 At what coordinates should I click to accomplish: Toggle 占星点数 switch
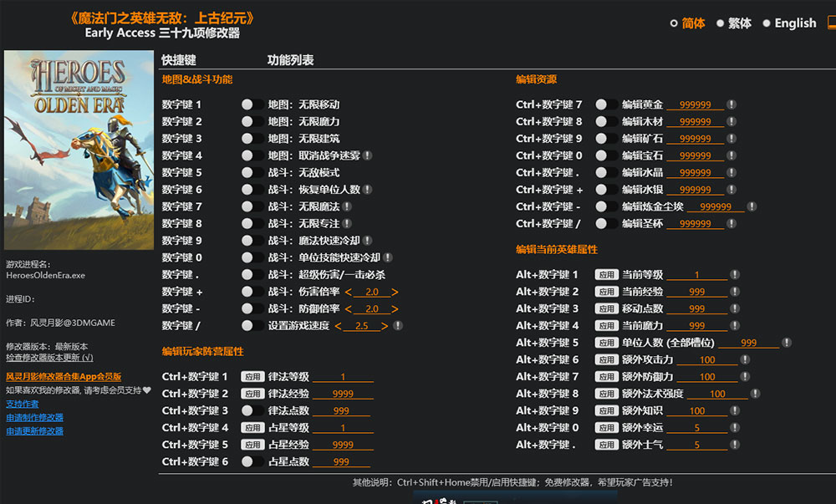click(x=252, y=461)
